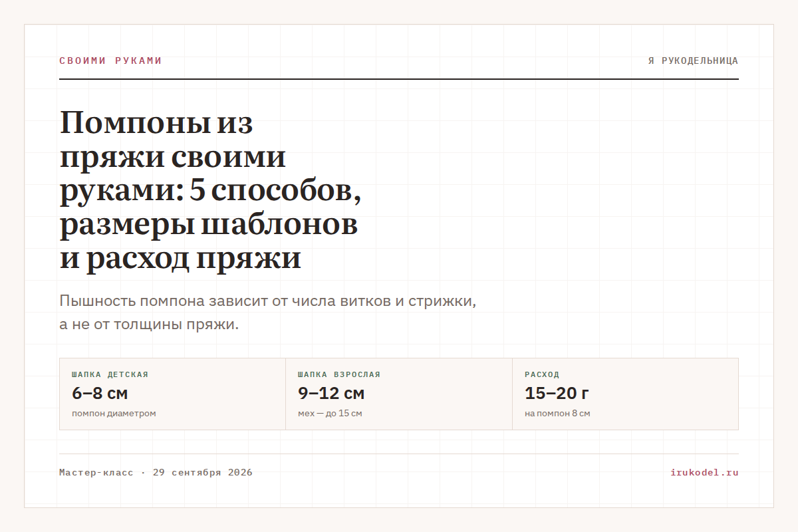Open the irukodel.ru link
798x532 pixels.
(704, 473)
